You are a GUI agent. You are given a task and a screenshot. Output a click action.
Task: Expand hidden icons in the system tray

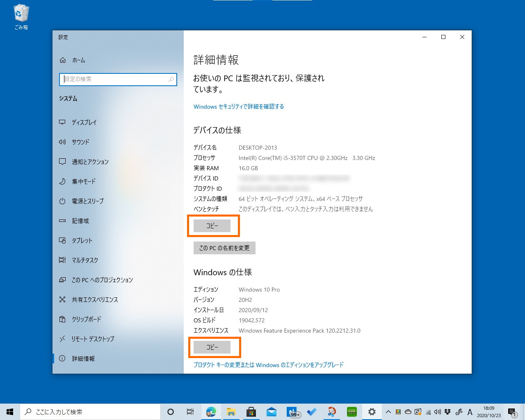pyautogui.click(x=388, y=412)
